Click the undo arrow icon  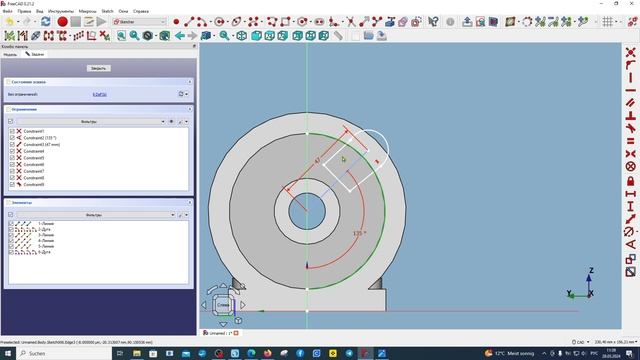coord(10,22)
